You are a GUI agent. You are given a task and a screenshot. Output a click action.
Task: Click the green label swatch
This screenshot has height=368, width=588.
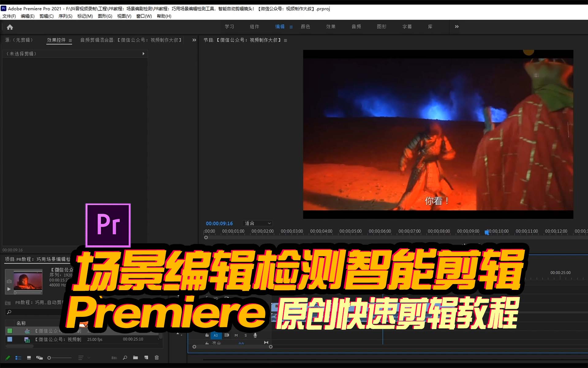[x=10, y=331]
